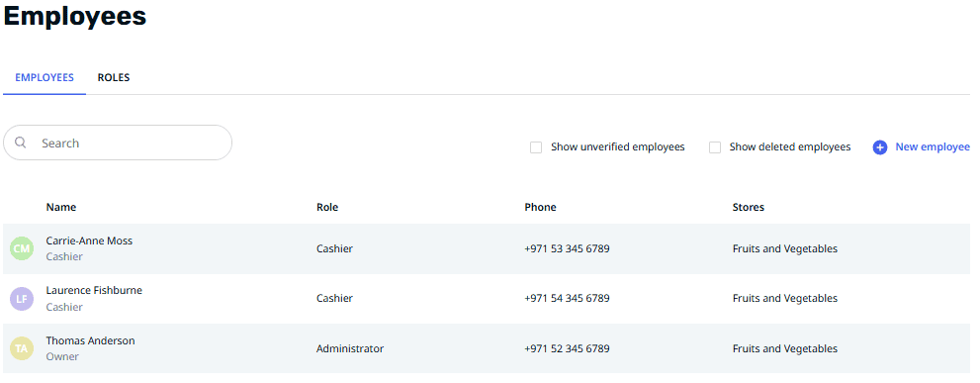
Task: Select phone +971 54 345 6789
Action: pos(567,299)
